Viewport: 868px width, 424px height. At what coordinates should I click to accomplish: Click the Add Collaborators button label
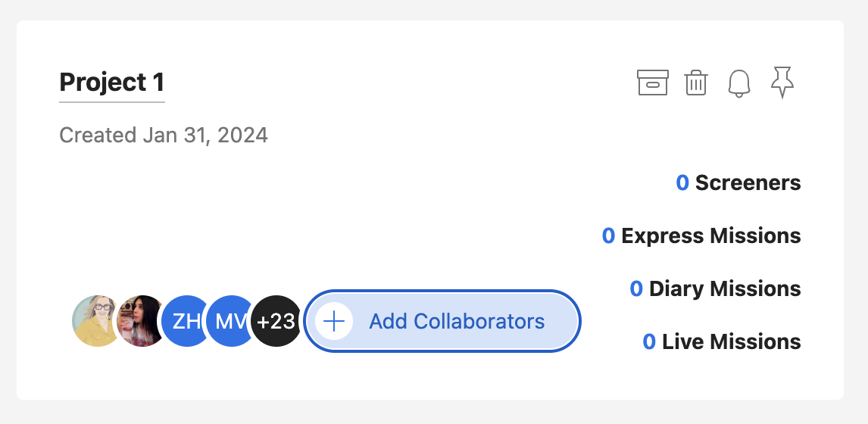coord(457,321)
